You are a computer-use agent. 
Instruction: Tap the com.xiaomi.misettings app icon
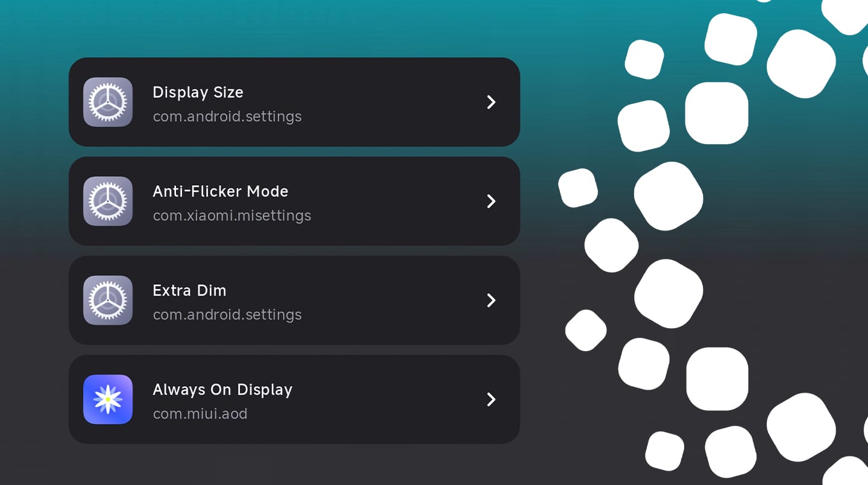coord(108,201)
